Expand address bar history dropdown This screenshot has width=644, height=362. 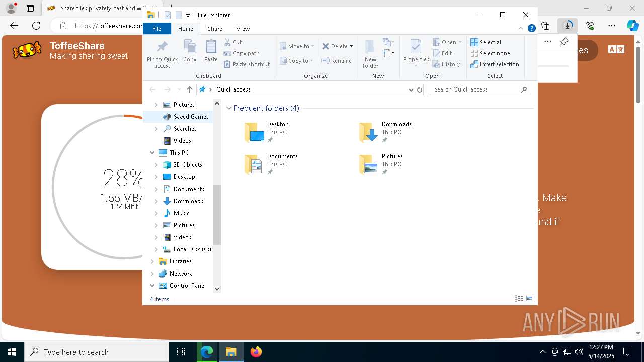(411, 89)
